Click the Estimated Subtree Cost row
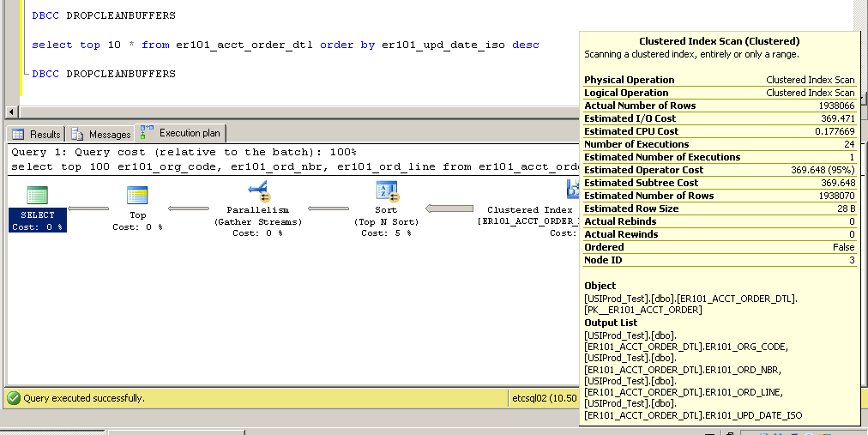Screen dimensions: 868x435 click(x=719, y=183)
